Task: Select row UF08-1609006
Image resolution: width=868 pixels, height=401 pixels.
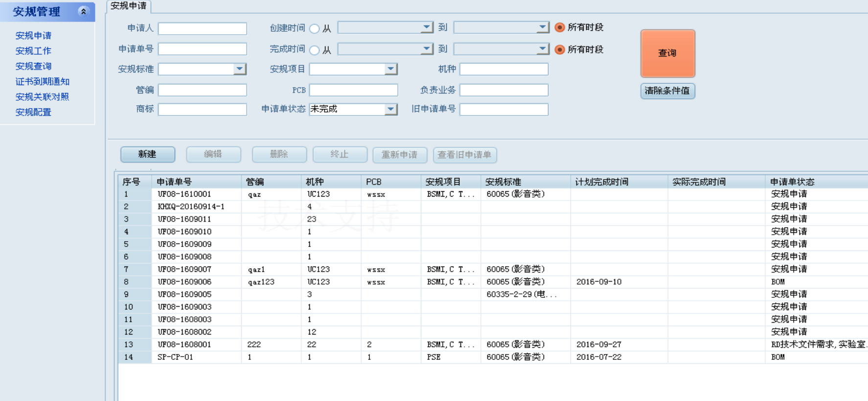Action: (x=493, y=282)
